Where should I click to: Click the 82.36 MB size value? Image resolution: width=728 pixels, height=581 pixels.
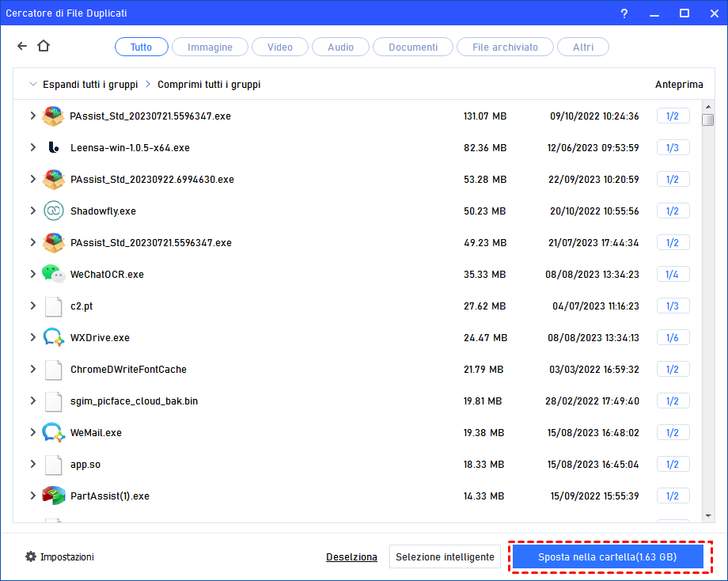tap(485, 148)
